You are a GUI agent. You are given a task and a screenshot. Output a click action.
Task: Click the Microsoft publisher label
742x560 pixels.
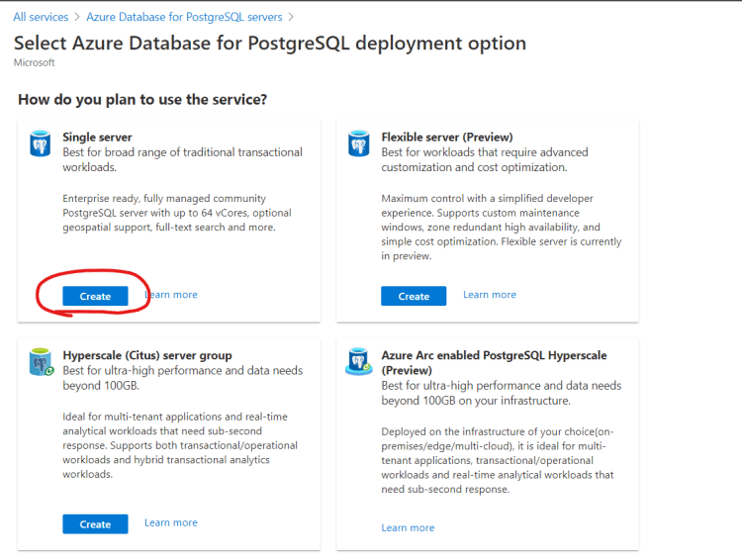pyautogui.click(x=34, y=62)
